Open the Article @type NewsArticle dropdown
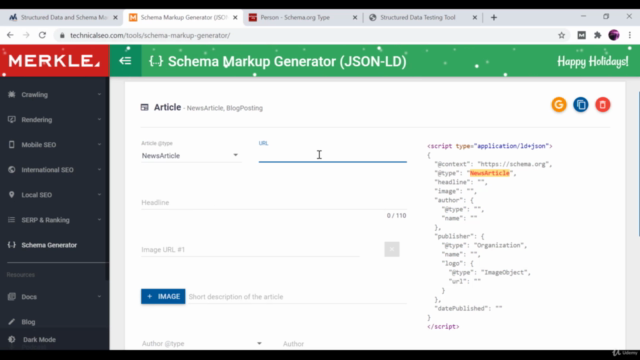The height and width of the screenshot is (360, 640). click(x=190, y=156)
